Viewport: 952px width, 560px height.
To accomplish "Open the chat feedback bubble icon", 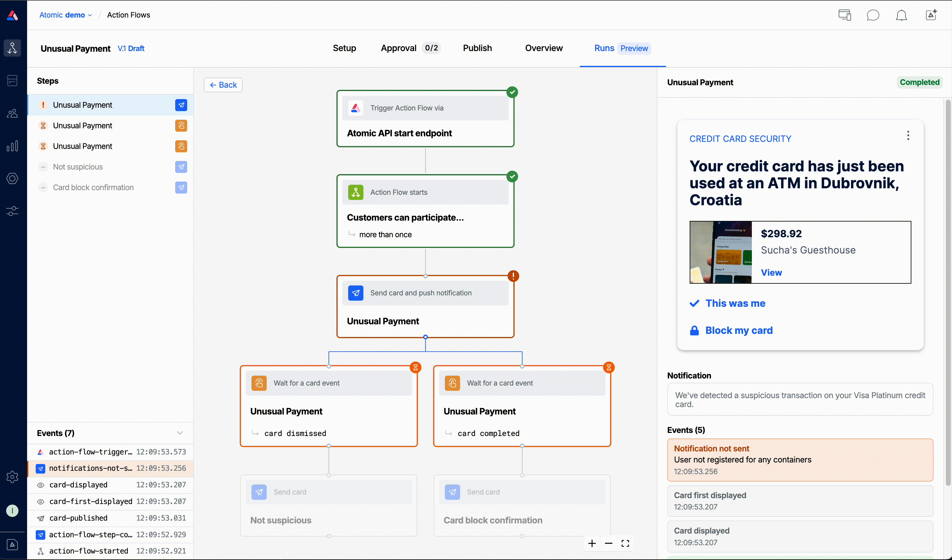I will (873, 15).
